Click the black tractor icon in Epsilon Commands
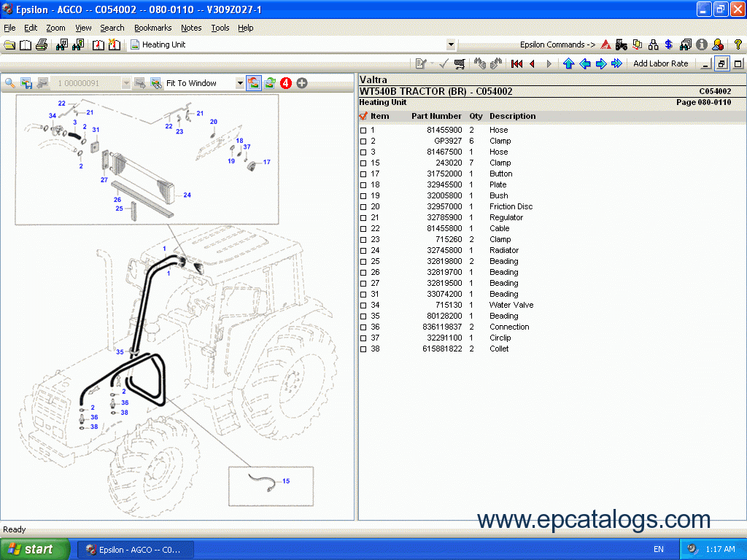Screen dimensions: 747x560 point(622,44)
